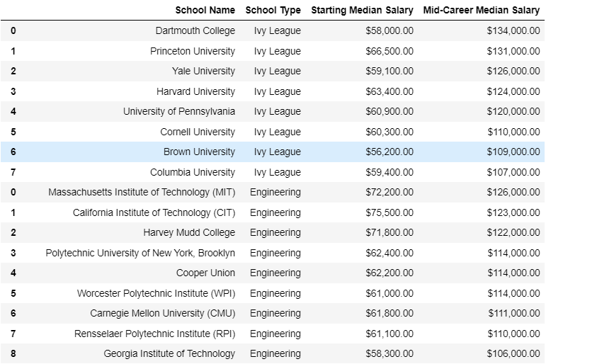Click the Harvard University row name

pos(195,91)
